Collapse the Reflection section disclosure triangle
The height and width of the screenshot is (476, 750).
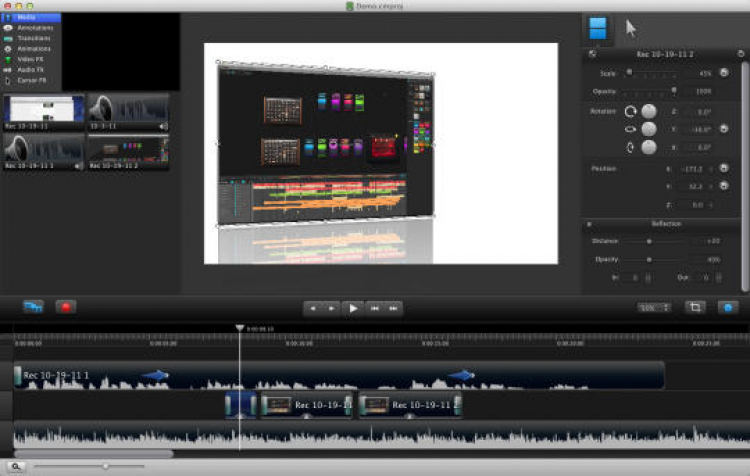589,224
